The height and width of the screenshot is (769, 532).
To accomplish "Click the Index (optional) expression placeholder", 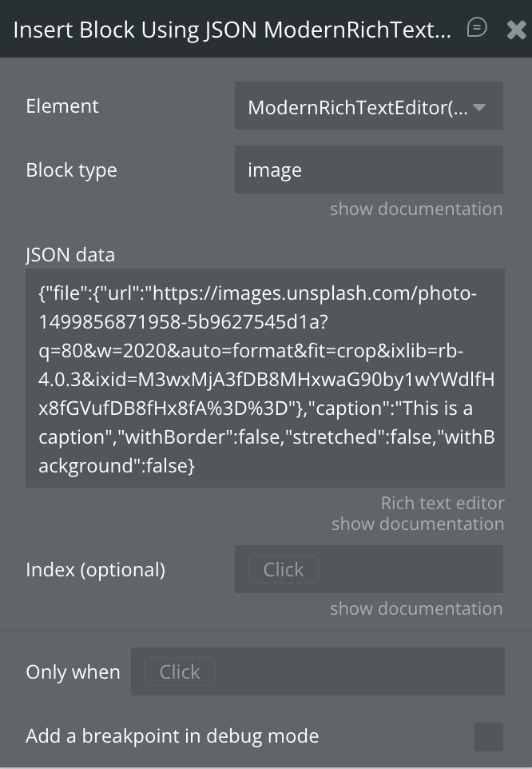I will [284, 569].
